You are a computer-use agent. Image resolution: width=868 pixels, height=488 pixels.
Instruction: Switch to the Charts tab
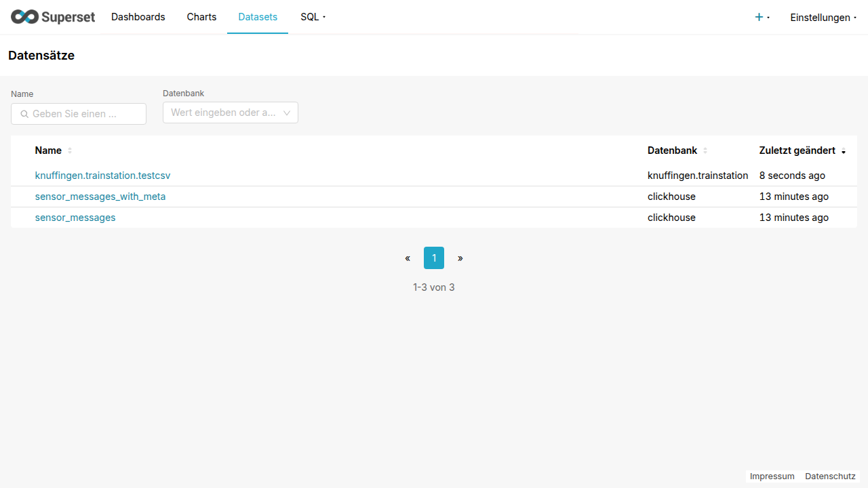pos(201,17)
